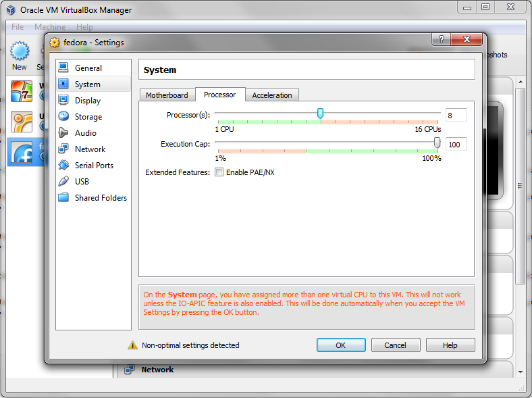Open Display settings monitor icon
532x398 pixels.
[x=63, y=100]
